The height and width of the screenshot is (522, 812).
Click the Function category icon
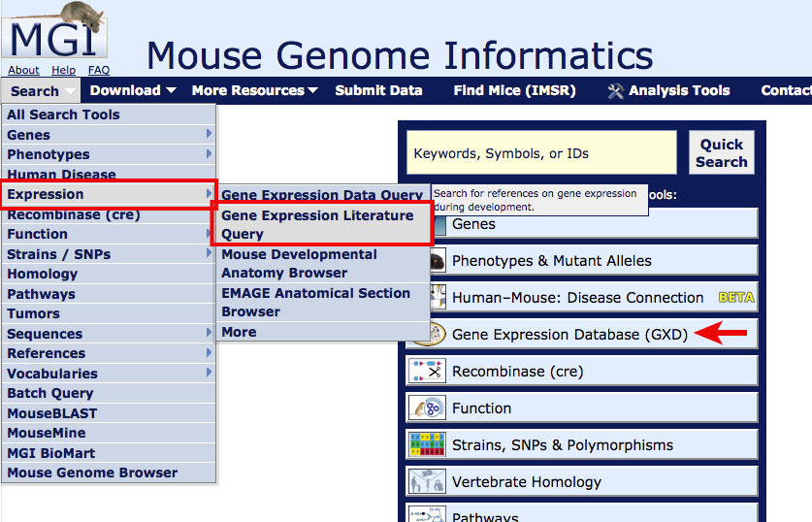point(427,408)
